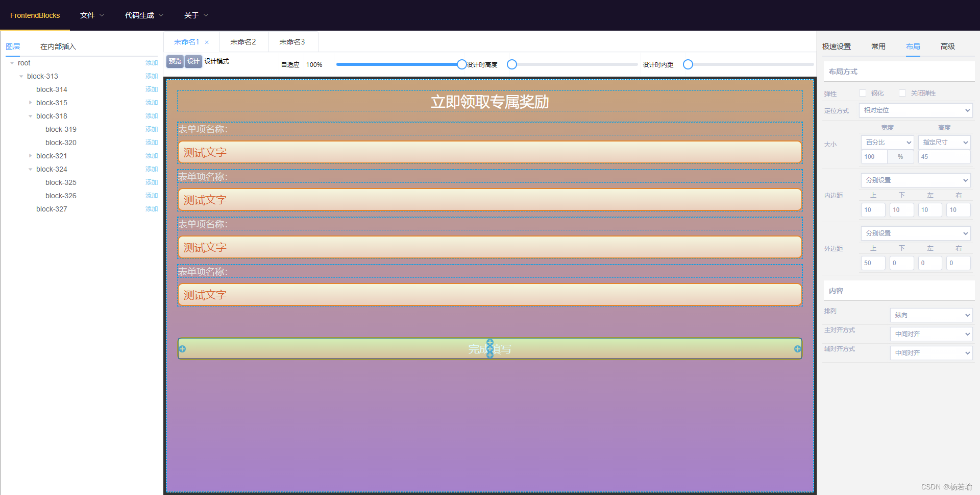Expand the block-315 node
This screenshot has width=980, height=495.
[30, 103]
